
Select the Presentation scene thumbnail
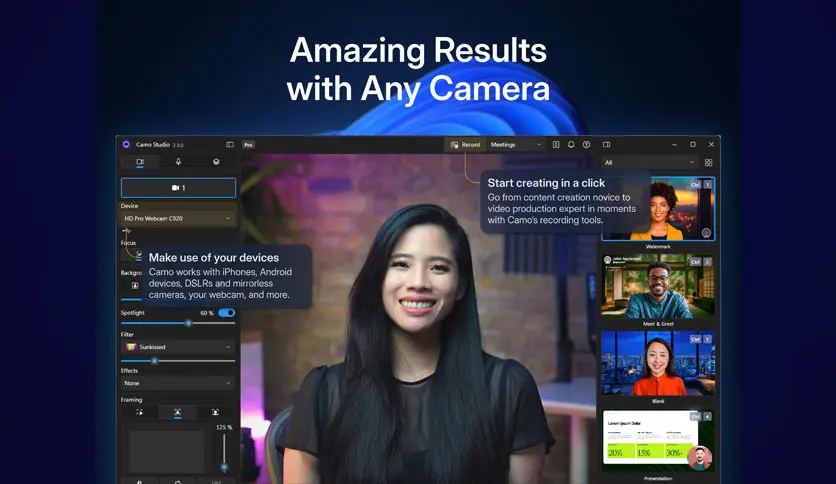pyautogui.click(x=658, y=441)
